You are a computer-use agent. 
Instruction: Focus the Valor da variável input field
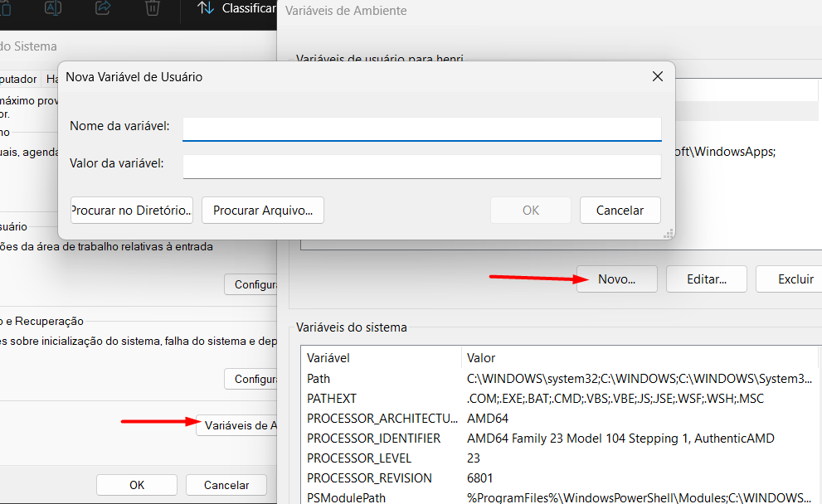[422, 166]
